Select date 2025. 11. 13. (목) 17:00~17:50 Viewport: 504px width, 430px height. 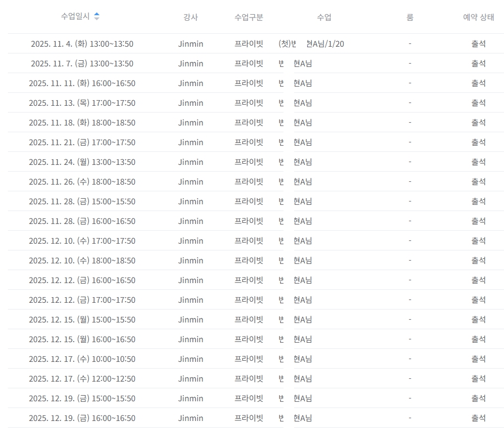(82, 103)
